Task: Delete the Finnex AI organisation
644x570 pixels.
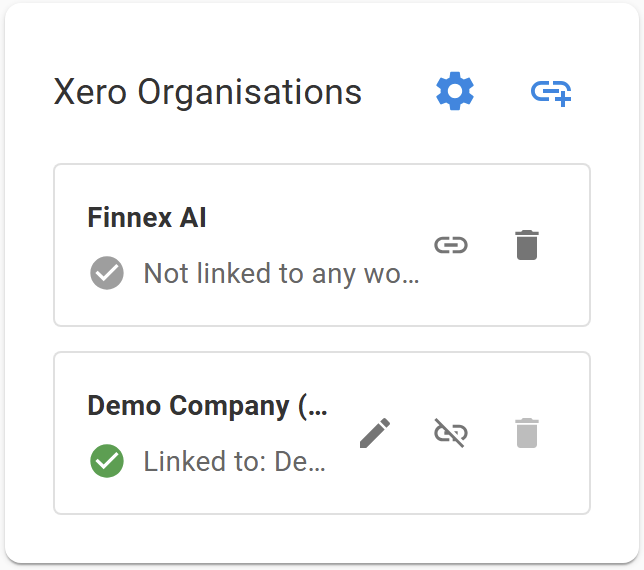Action: click(527, 245)
